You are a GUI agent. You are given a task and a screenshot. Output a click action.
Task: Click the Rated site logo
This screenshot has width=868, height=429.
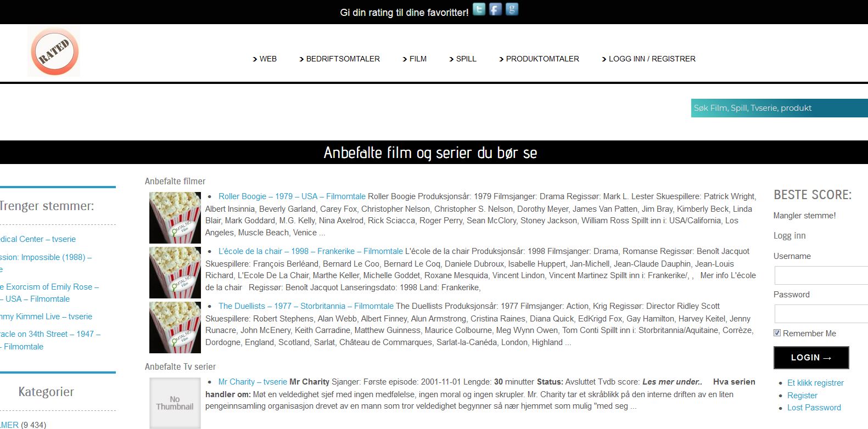(x=54, y=52)
